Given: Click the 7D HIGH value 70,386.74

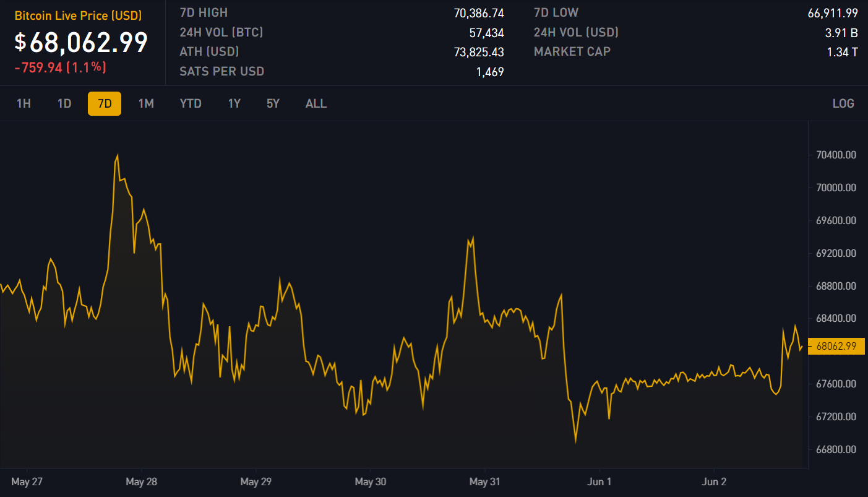Looking at the screenshot, I should 478,13.
